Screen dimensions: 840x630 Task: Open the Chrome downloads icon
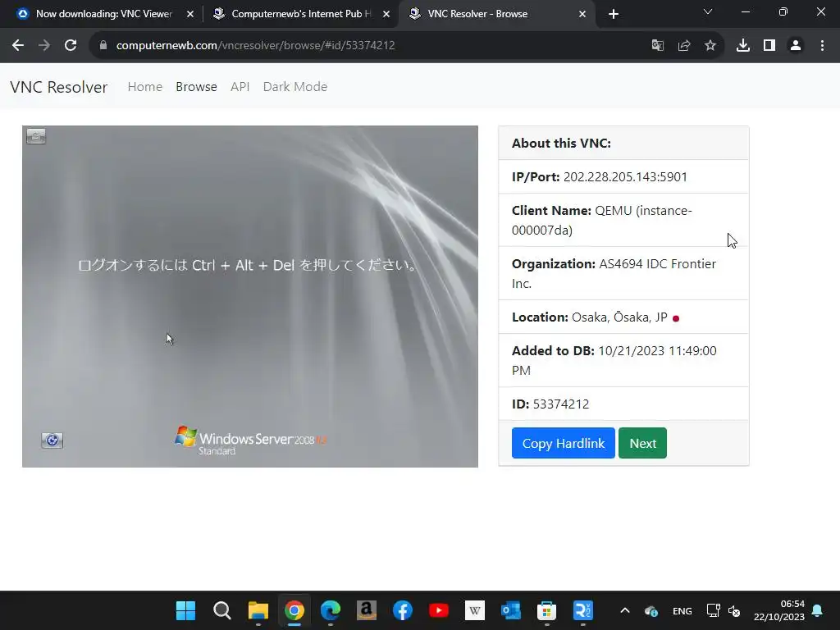[x=743, y=46]
